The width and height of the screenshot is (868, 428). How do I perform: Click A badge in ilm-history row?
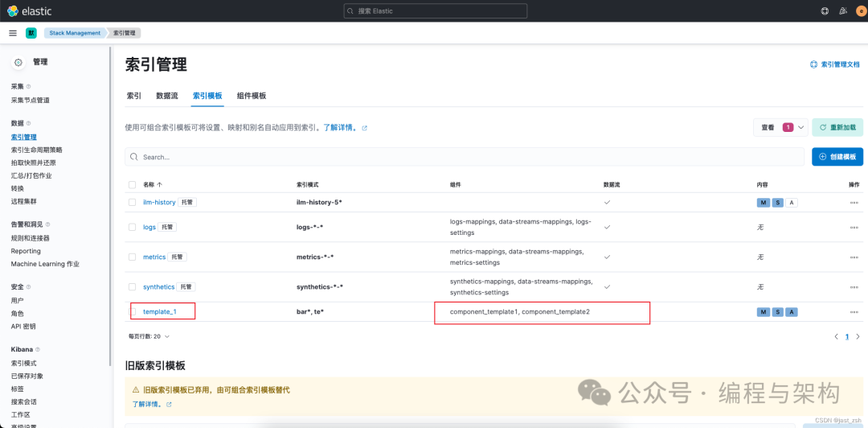click(x=792, y=203)
